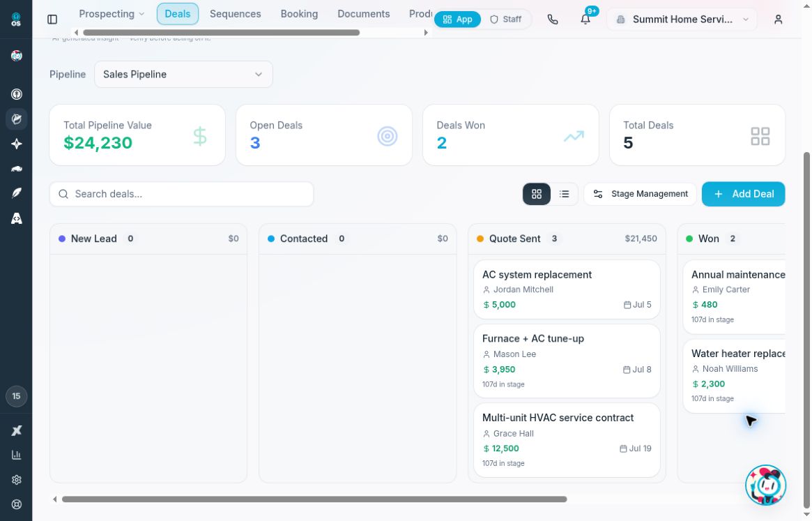
Task: Open the feather sidebar icon
Action: click(17, 193)
